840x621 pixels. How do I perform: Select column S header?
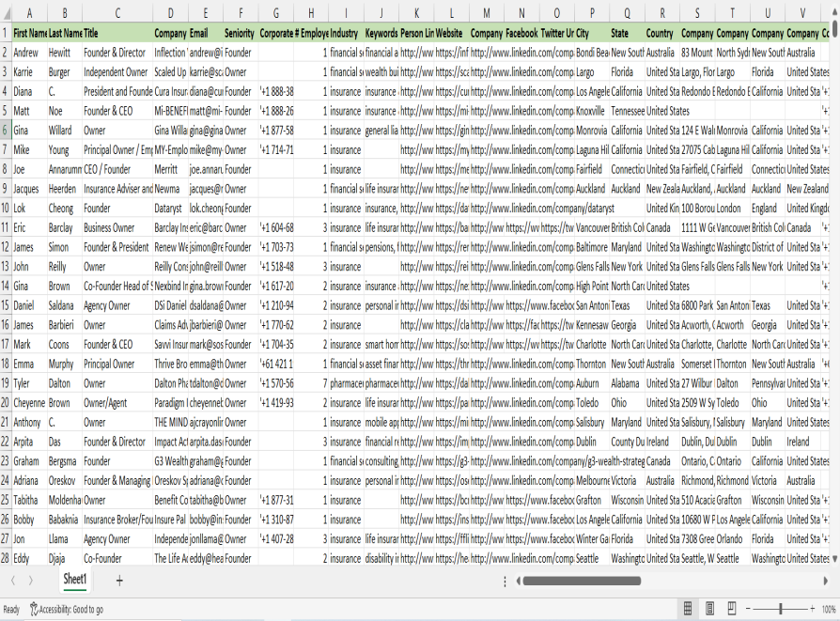point(697,13)
